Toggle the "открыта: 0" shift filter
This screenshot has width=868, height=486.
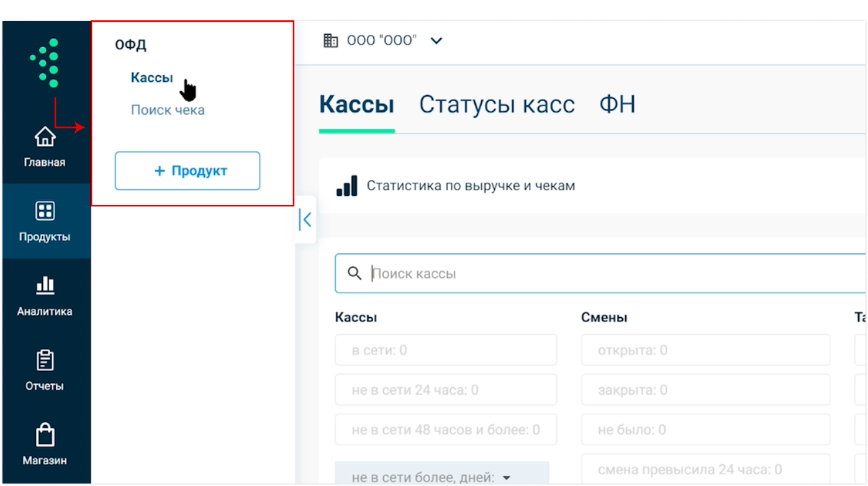pos(705,351)
